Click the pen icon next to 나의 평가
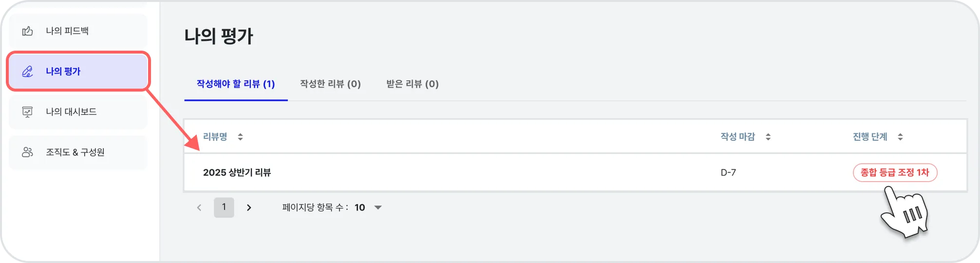This screenshot has width=980, height=263. 27,72
